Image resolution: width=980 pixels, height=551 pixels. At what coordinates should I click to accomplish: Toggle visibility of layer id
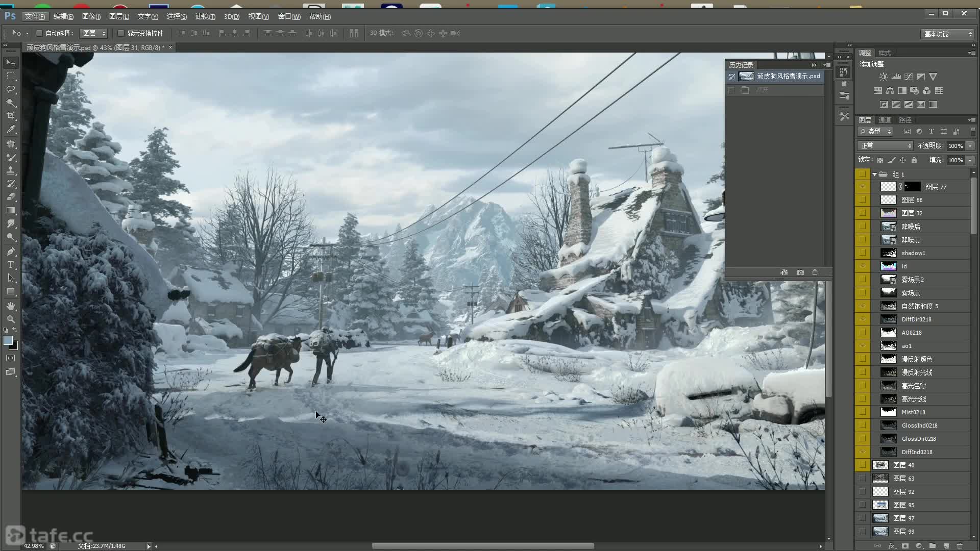pos(863,266)
